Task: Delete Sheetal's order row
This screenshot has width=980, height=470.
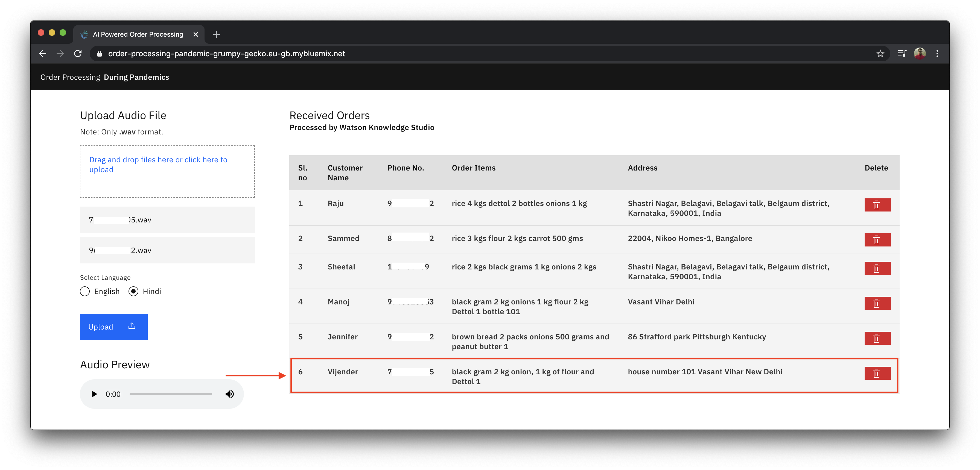Action: pos(877,268)
